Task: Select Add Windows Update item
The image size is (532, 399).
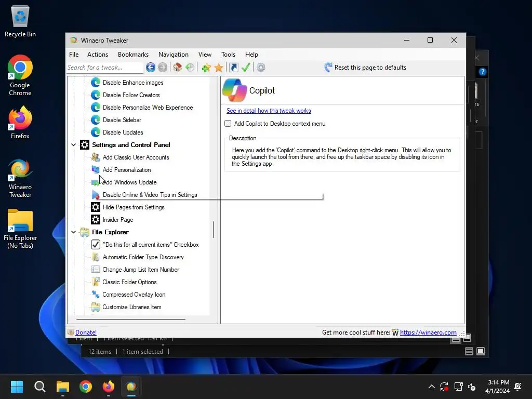Action: click(129, 182)
